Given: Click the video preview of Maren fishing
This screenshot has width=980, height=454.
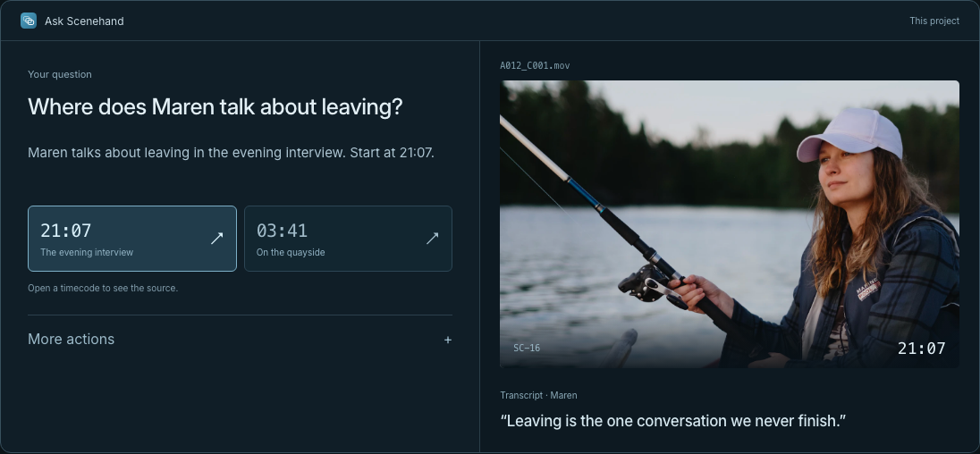Looking at the screenshot, I should click(730, 224).
